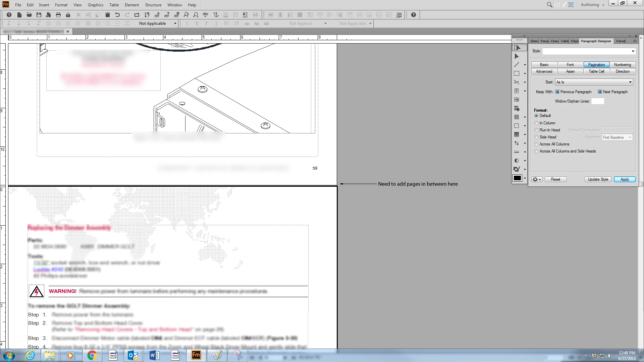
Task: Choose the Select Object arrow tool
Action: (x=517, y=56)
